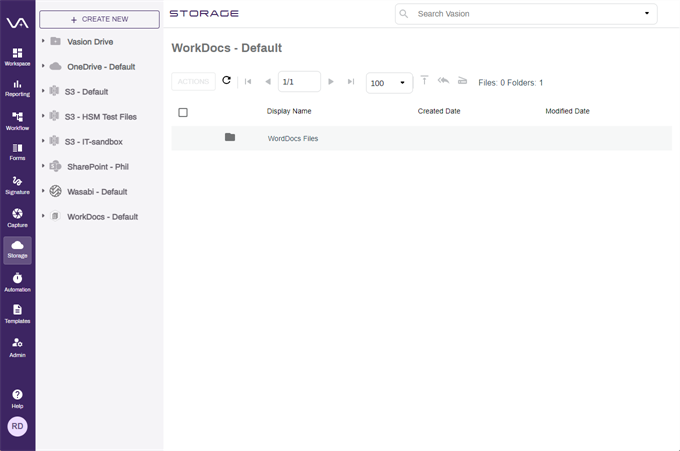This screenshot has width=680, height=451.
Task: Open the RD user profile avatar
Action: 17,426
